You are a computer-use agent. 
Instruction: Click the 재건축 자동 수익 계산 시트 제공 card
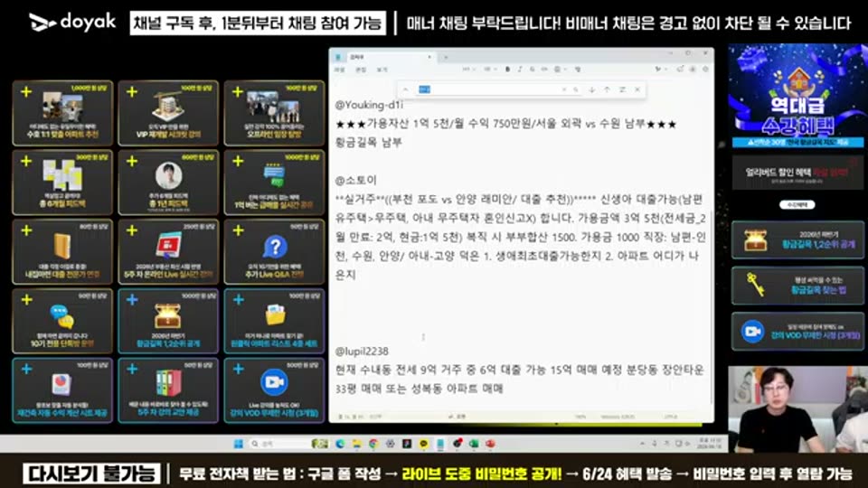(62, 390)
